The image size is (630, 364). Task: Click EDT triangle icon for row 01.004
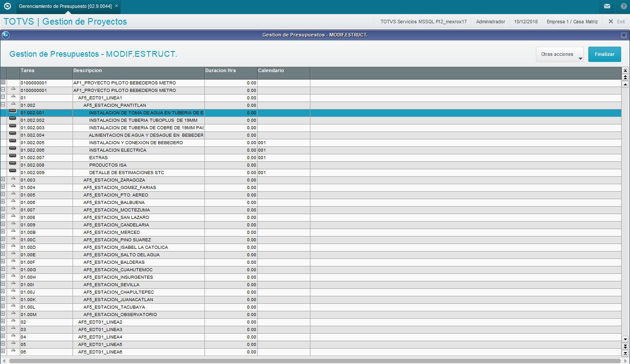click(13, 186)
